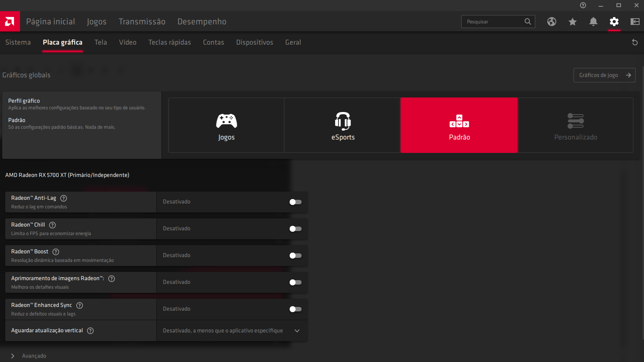This screenshot has height=362, width=644.
Task: Enable Radeon Chill toggle
Action: [x=296, y=229]
